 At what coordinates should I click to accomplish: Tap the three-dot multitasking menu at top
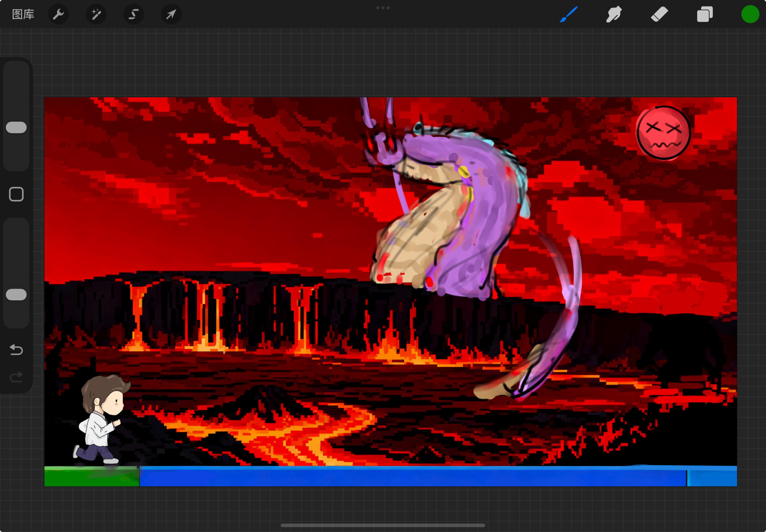383,8
